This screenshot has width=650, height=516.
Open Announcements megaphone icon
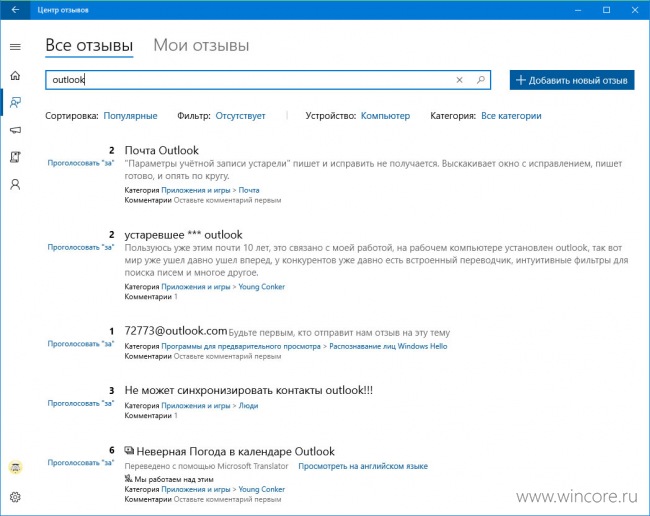(x=15, y=130)
